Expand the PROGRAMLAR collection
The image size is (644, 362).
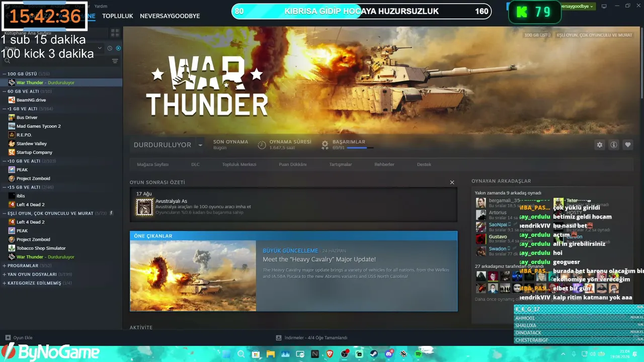[x=5, y=265]
